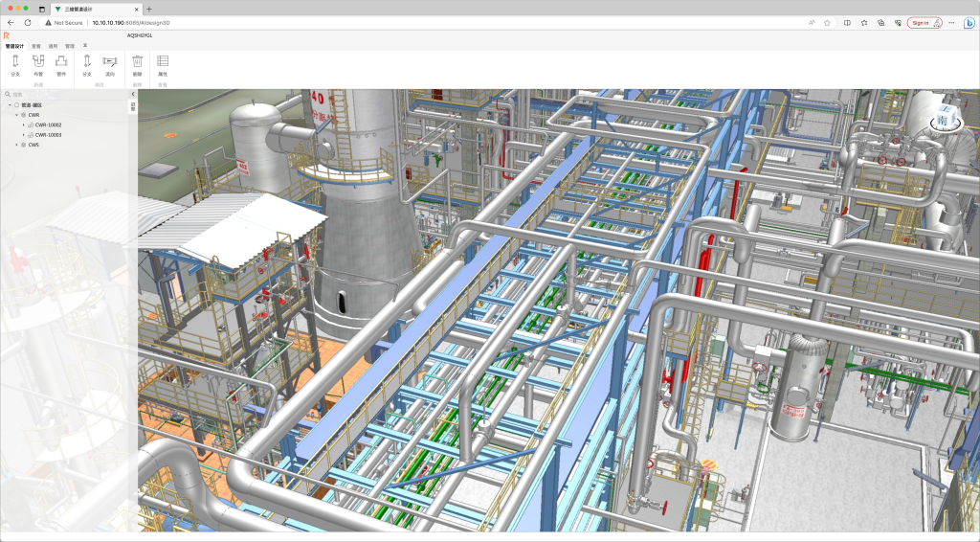
Task: Collapse the left tree panel with chevron
Action: pyautogui.click(x=133, y=94)
